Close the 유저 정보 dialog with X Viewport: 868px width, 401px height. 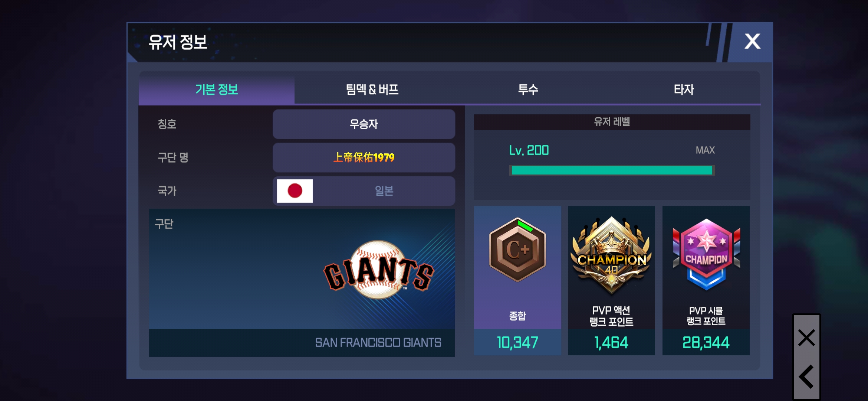pyautogui.click(x=752, y=42)
